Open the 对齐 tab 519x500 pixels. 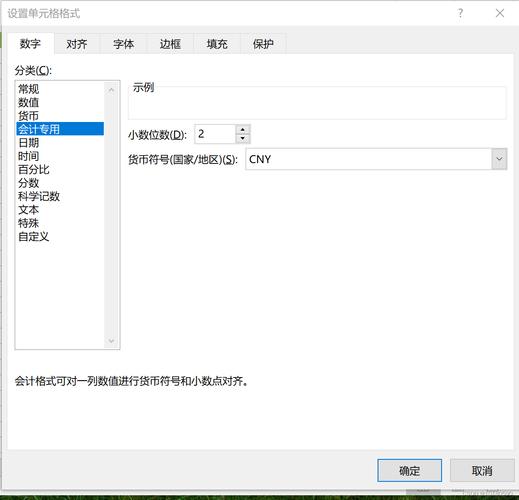[77, 44]
